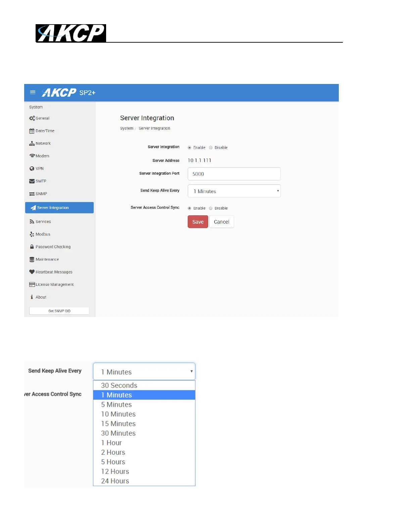Click the AKCP SP2+ logo in header
The width and height of the screenshot is (411, 532).
(68, 92)
